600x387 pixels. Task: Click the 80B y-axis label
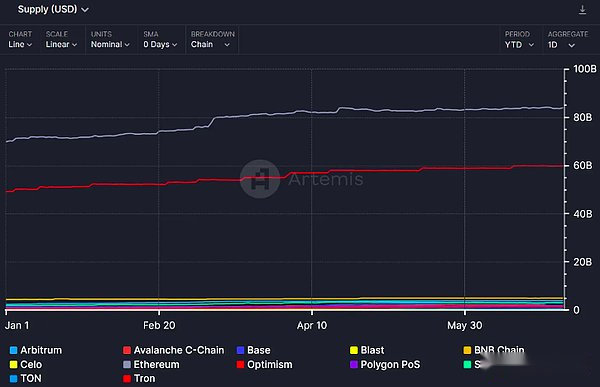582,117
